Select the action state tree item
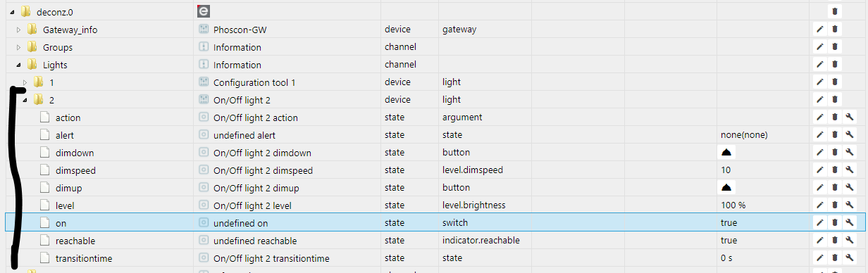Viewport: 868px width, 273px height. click(x=68, y=118)
